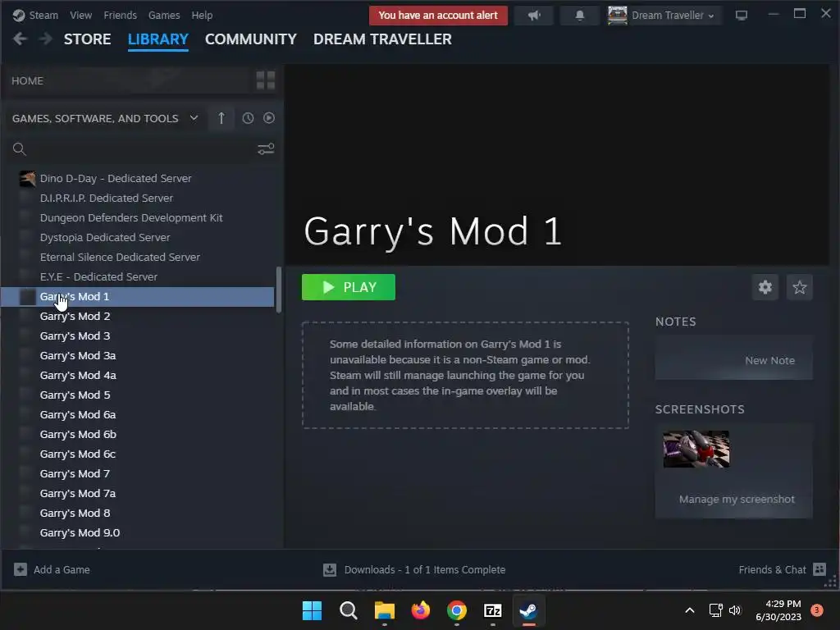840x630 pixels.
Task: Switch to the LIBRARY tab
Action: [158, 39]
